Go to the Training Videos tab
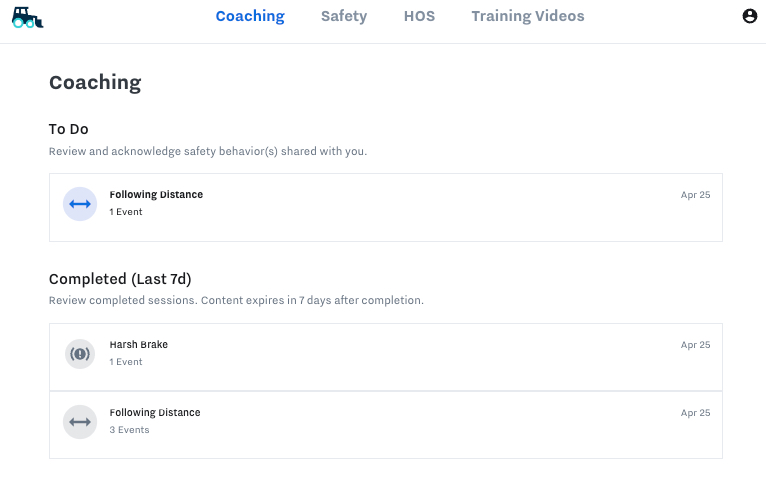Image resolution: width=766 pixels, height=491 pixels. click(527, 16)
